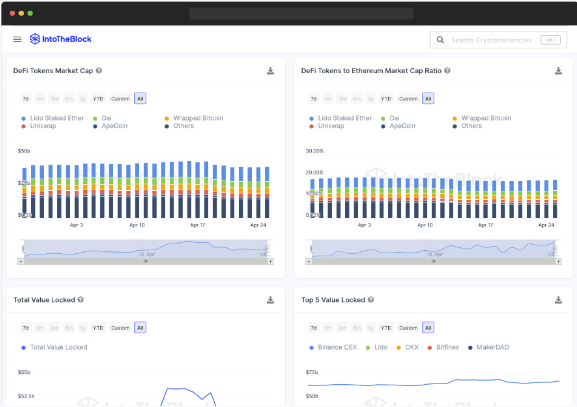The height and width of the screenshot is (407, 577).
Task: Select YTD range in Top 5 Value Locked
Action: 386,328
